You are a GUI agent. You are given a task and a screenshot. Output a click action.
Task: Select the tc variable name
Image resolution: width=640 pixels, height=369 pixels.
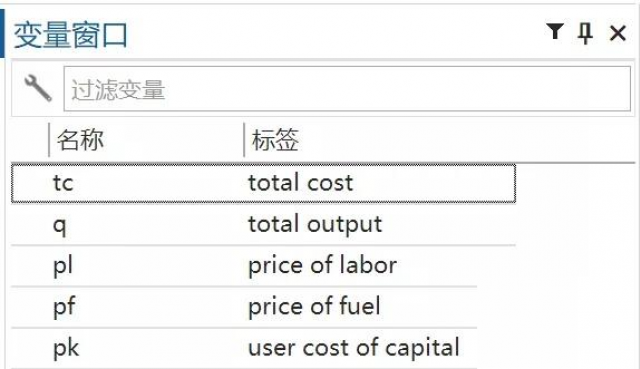tap(63, 182)
